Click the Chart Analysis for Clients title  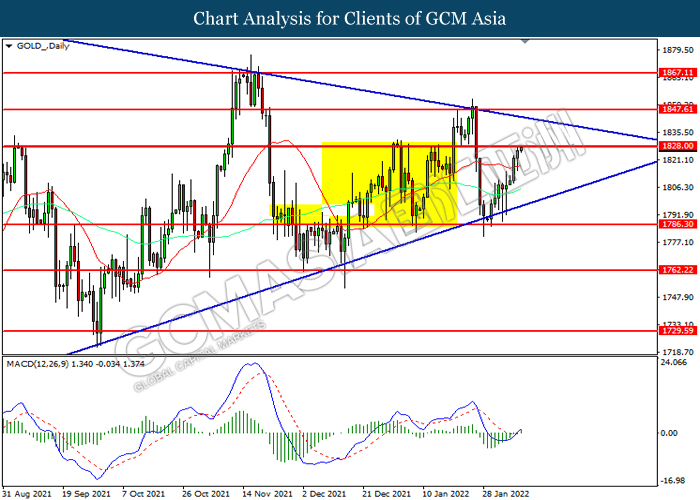pos(350,19)
